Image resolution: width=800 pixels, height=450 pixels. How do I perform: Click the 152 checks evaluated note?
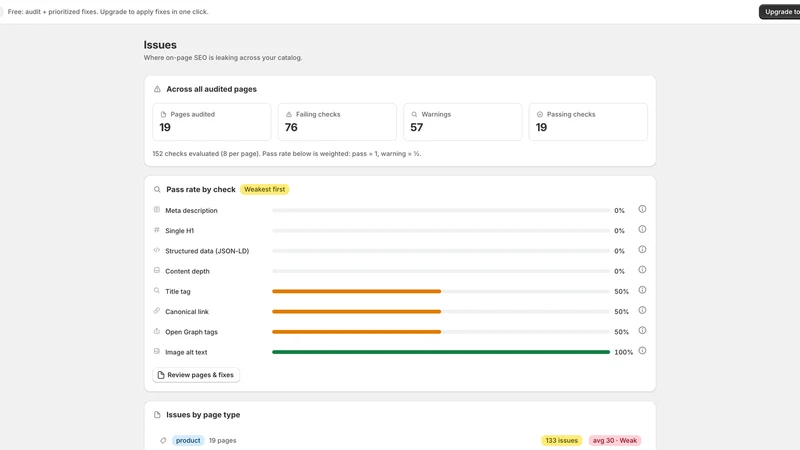(287, 154)
